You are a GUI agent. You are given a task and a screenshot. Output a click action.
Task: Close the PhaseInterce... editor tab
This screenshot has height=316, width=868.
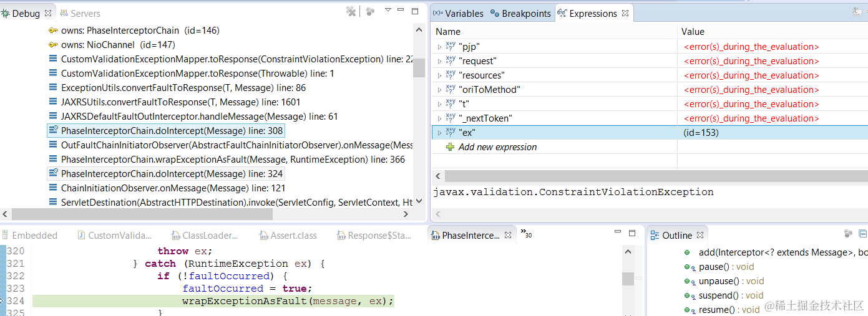(x=508, y=235)
